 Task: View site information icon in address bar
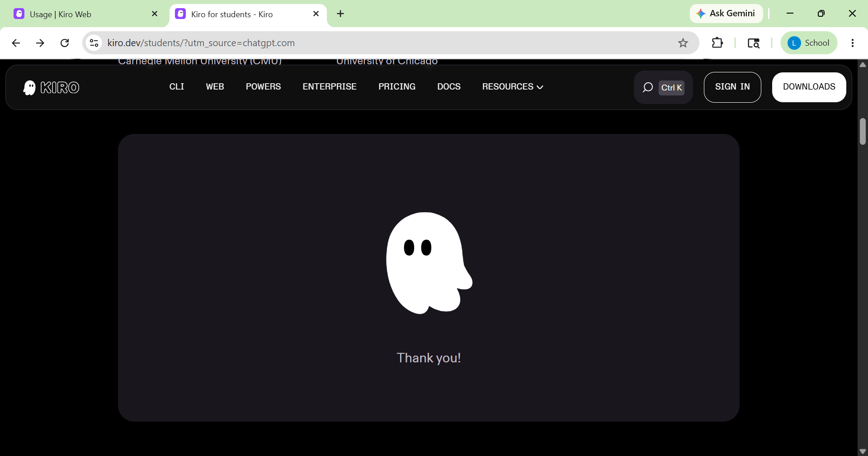tap(94, 43)
